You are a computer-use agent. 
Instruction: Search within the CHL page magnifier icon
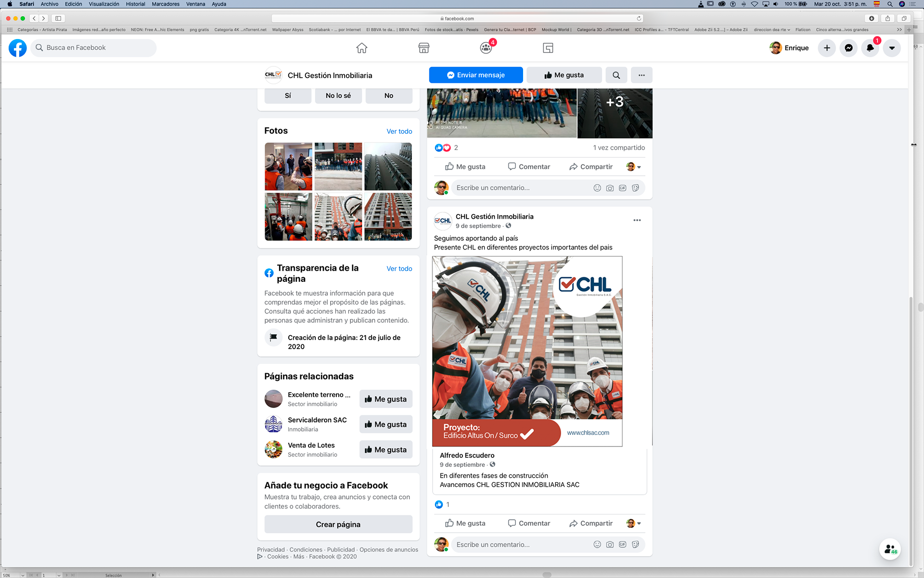coord(616,75)
